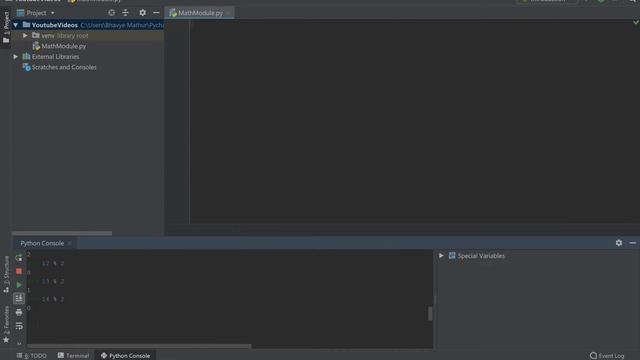Click the External Libraries bar-chart icon
This screenshot has width=640, height=360.
click(x=27, y=57)
